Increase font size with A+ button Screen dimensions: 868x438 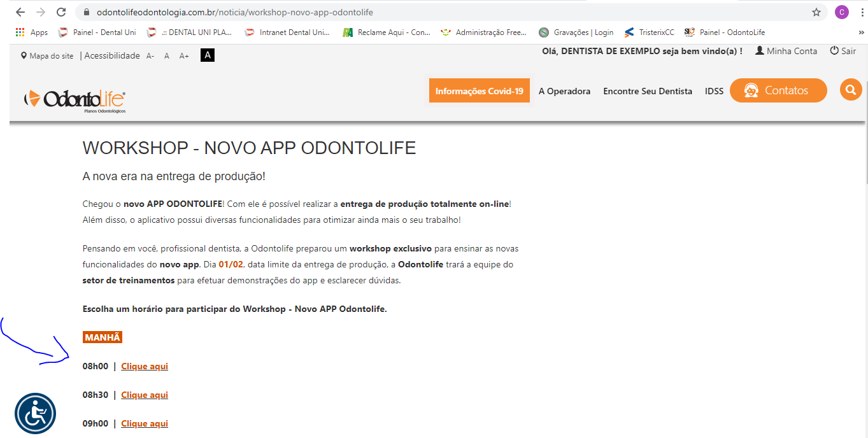184,56
